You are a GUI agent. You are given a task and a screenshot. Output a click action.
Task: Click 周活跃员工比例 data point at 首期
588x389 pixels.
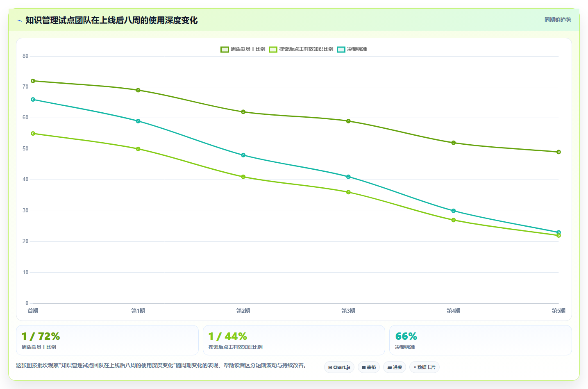[x=33, y=81]
